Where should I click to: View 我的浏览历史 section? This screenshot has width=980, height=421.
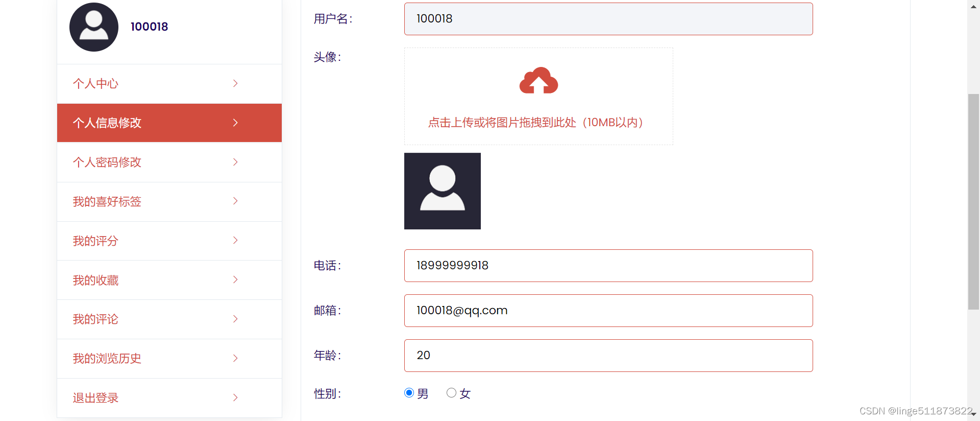(169, 359)
